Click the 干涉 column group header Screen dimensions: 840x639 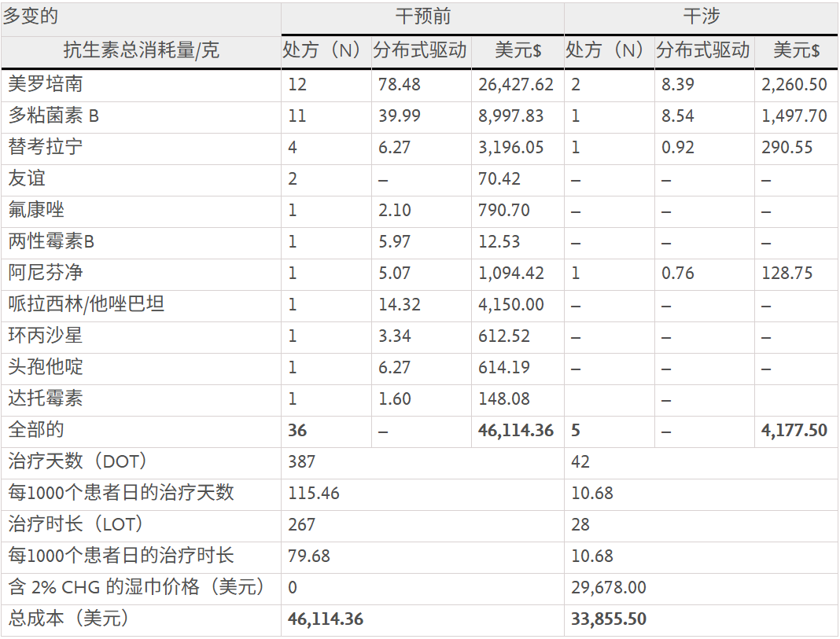click(x=701, y=17)
